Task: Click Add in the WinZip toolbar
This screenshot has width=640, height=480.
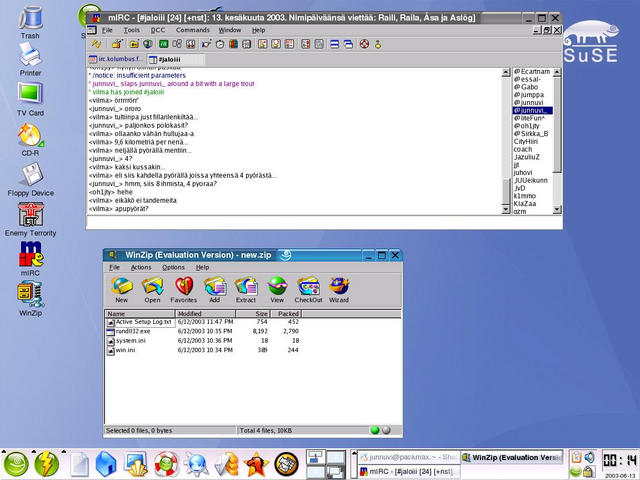Action: [x=215, y=289]
